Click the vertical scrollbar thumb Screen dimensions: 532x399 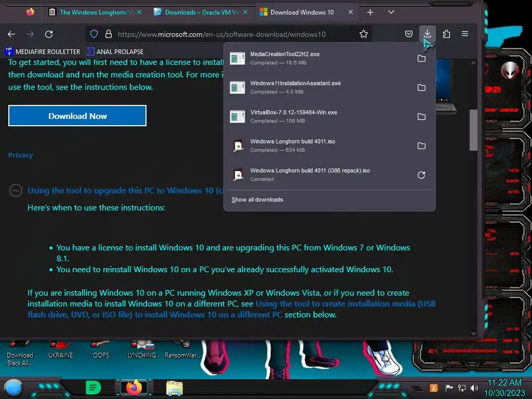(x=473, y=130)
